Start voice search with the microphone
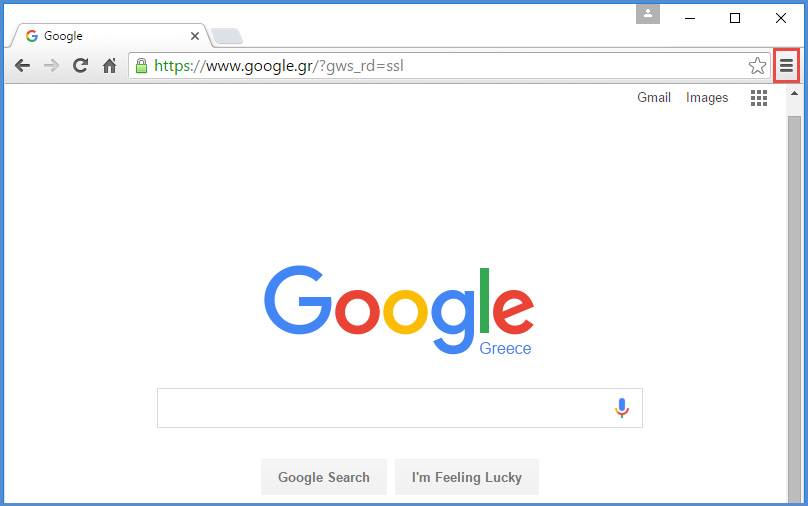Viewport: 808px width, 506px height. click(622, 408)
